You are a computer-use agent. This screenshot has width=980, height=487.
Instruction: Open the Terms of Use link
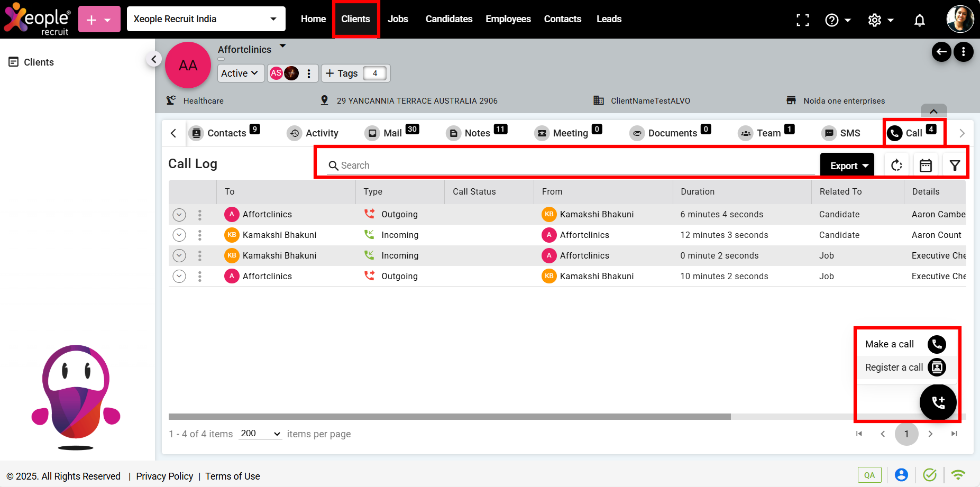pos(233,476)
